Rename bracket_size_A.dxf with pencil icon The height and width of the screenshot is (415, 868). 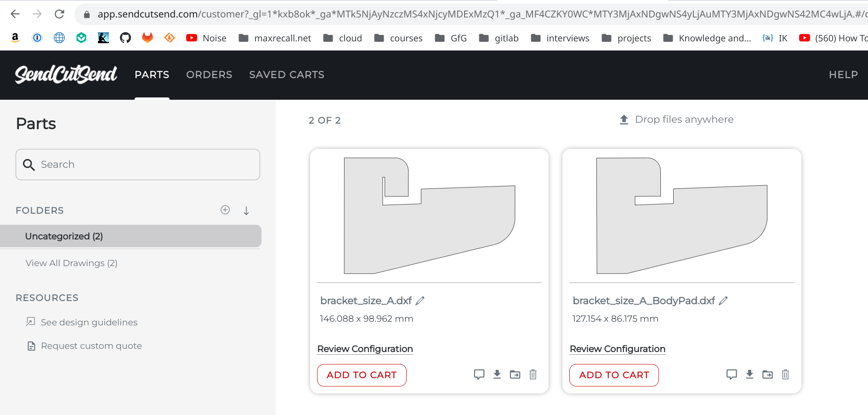click(420, 301)
